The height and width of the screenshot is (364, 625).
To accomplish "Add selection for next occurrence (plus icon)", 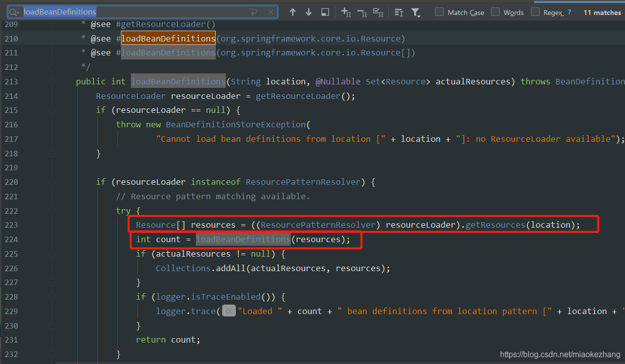I will click(x=346, y=12).
